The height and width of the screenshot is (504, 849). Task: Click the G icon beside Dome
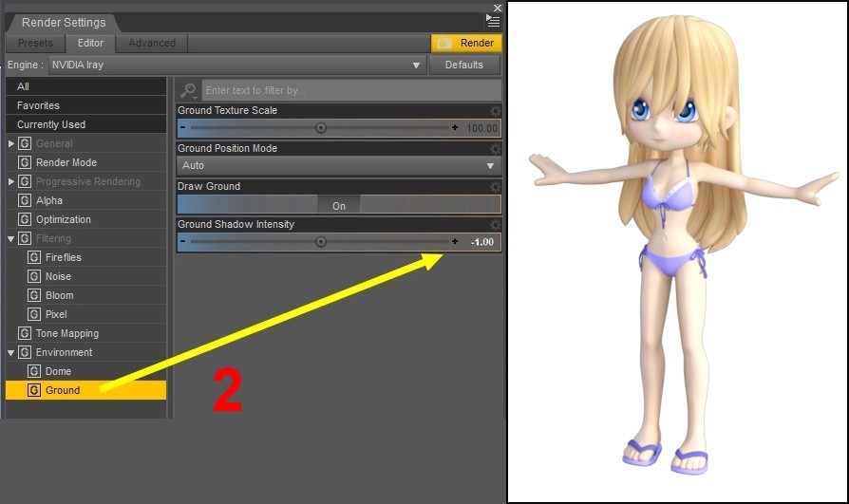pyautogui.click(x=34, y=371)
